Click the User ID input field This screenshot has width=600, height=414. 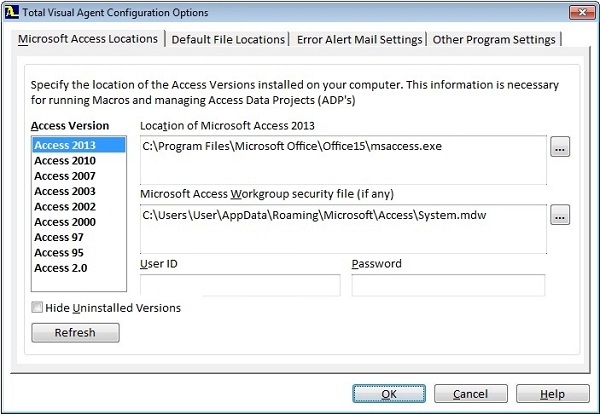pyautogui.click(x=240, y=285)
